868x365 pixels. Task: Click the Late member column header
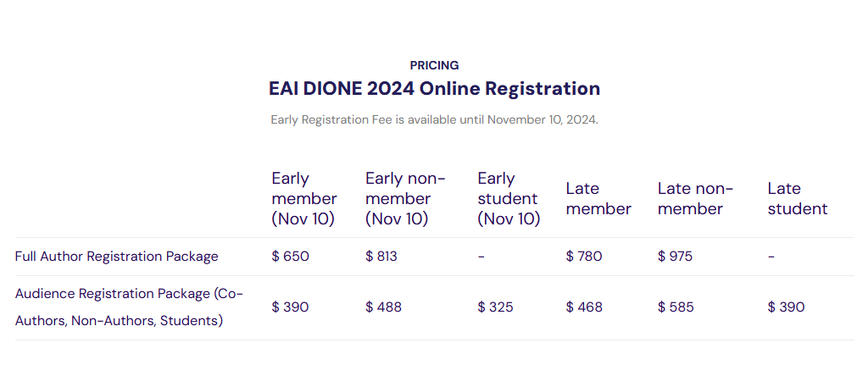(x=598, y=198)
